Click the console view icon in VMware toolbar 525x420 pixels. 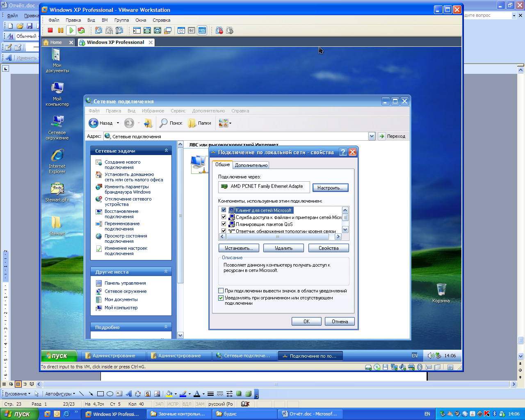coord(202,30)
